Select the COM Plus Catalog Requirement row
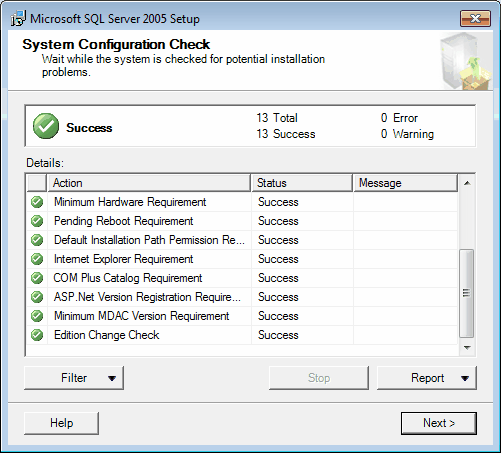Image resolution: width=501 pixels, height=453 pixels. 242,278
